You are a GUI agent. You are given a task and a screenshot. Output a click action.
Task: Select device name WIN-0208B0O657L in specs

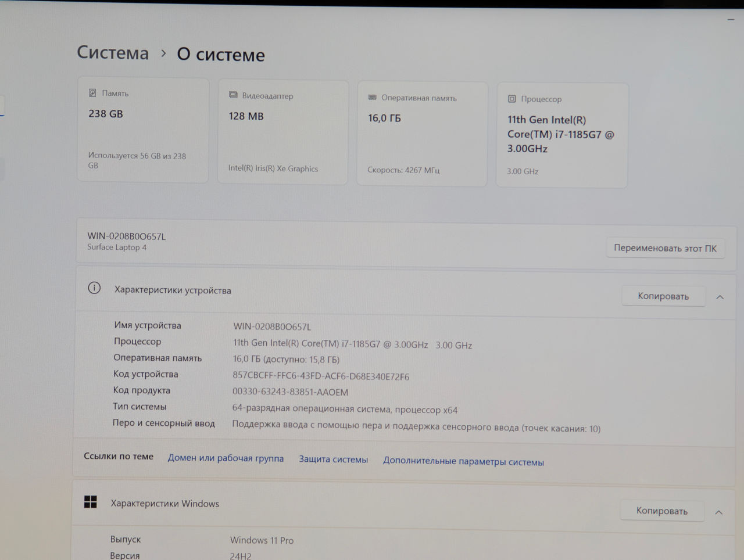tap(272, 326)
